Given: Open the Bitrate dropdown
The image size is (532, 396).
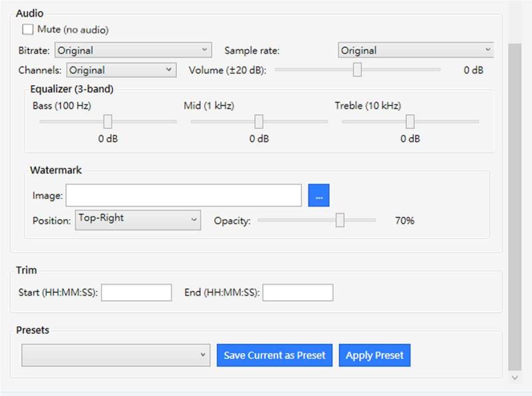Looking at the screenshot, I should tap(133, 50).
